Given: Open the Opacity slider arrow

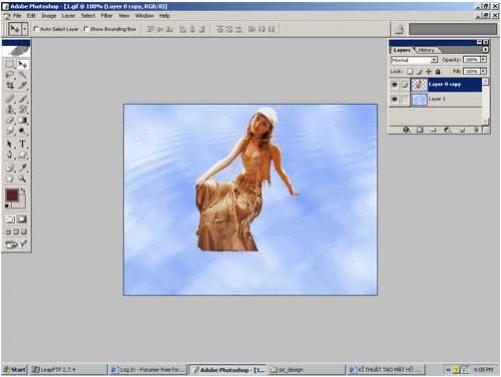Looking at the screenshot, I should pyautogui.click(x=483, y=60).
